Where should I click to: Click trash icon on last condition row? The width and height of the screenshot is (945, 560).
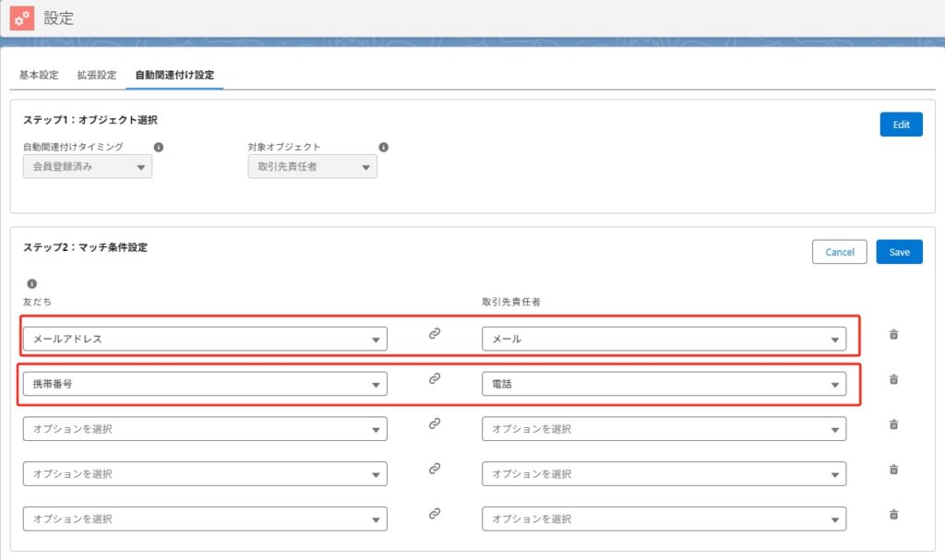coord(892,515)
